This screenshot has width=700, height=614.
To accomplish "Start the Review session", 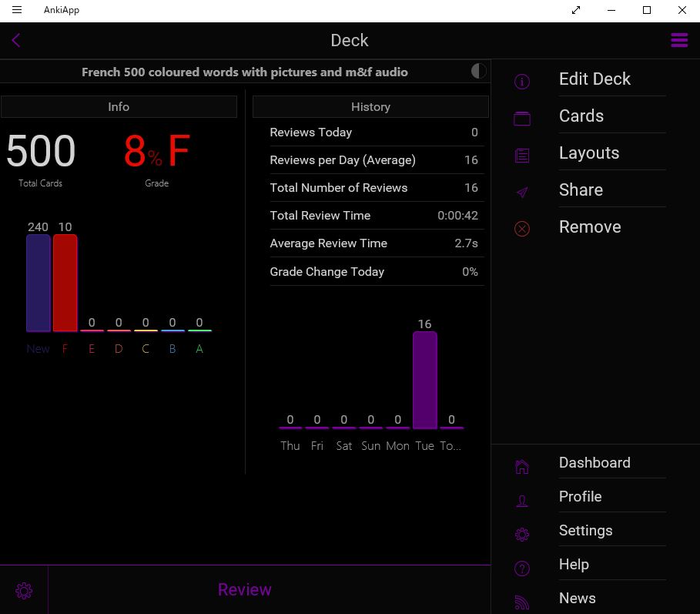I will 245,589.
